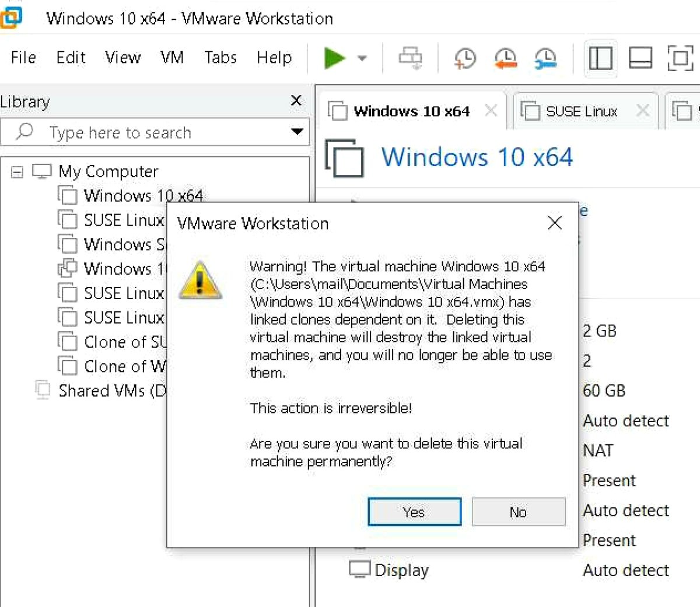Switch to the SUSE Linux tab
The width and height of the screenshot is (700, 607).
pos(582,111)
